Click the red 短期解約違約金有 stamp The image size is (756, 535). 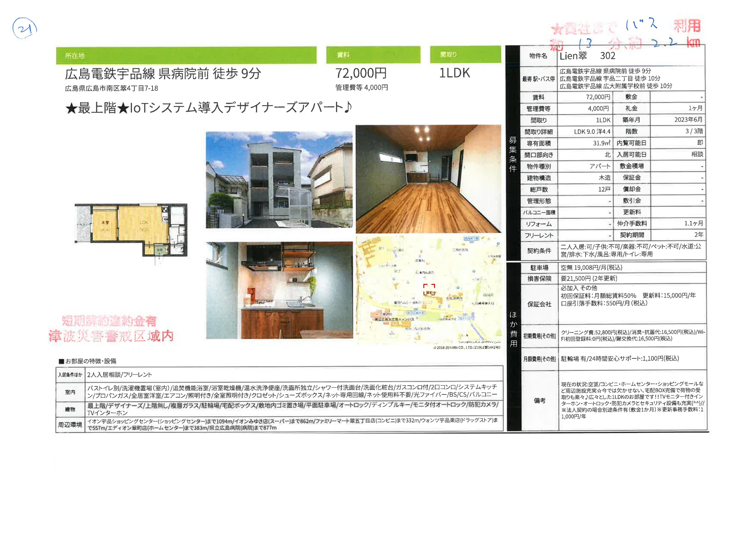pyautogui.click(x=108, y=320)
